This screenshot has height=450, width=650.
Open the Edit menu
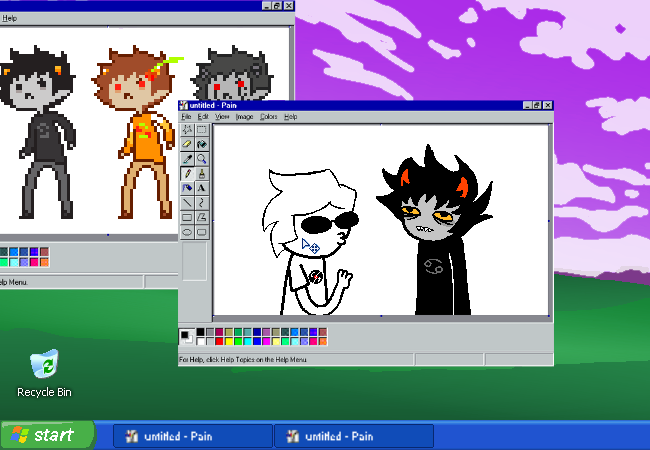point(203,117)
